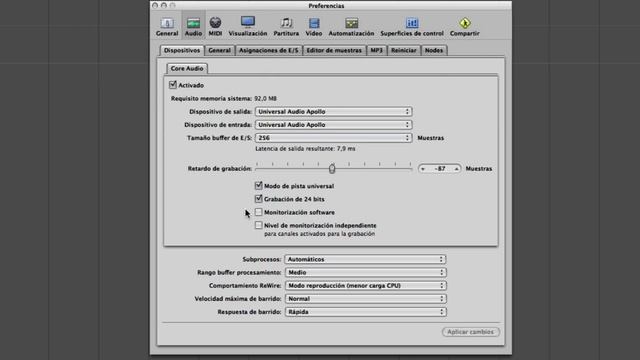This screenshot has width=640, height=360.
Task: Open Automatización preferences icon
Action: (x=351, y=27)
